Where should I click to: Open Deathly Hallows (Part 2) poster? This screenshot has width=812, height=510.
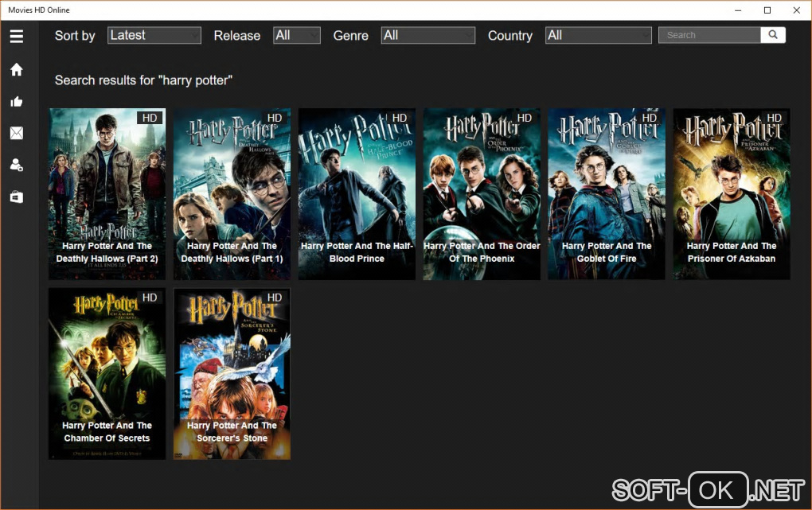pos(107,194)
